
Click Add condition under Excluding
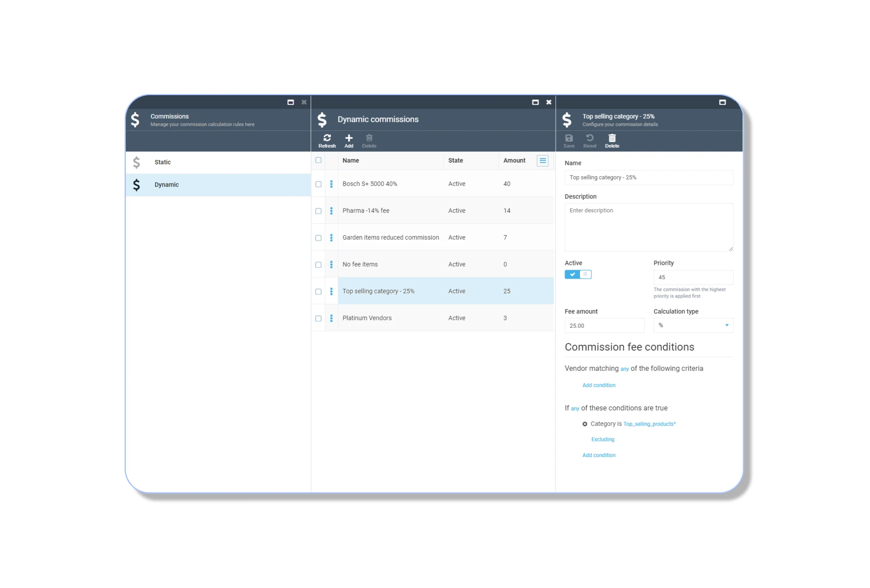599,456
